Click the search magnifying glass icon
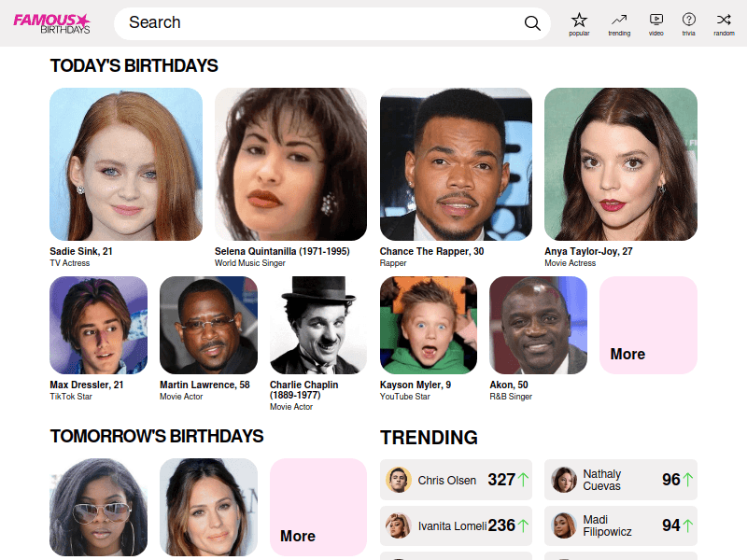Image resolution: width=747 pixels, height=560 pixels. coord(532,22)
